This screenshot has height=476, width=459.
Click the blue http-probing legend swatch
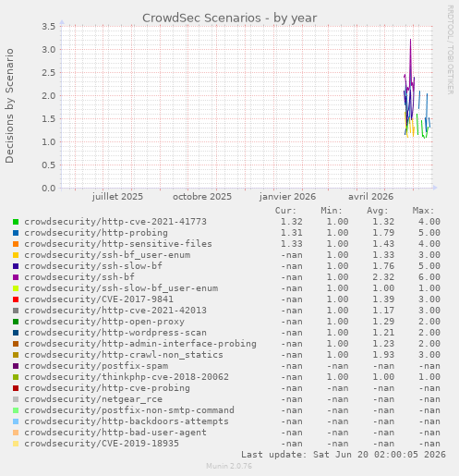[x=16, y=233]
